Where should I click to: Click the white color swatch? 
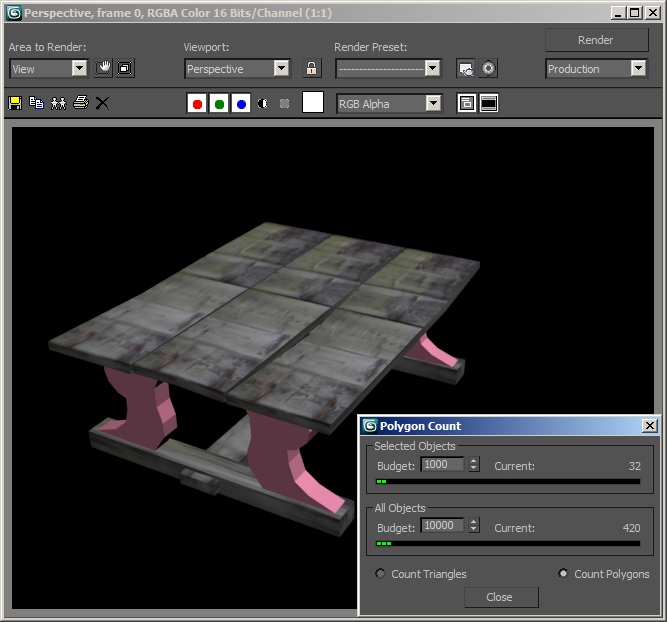pyautogui.click(x=313, y=103)
